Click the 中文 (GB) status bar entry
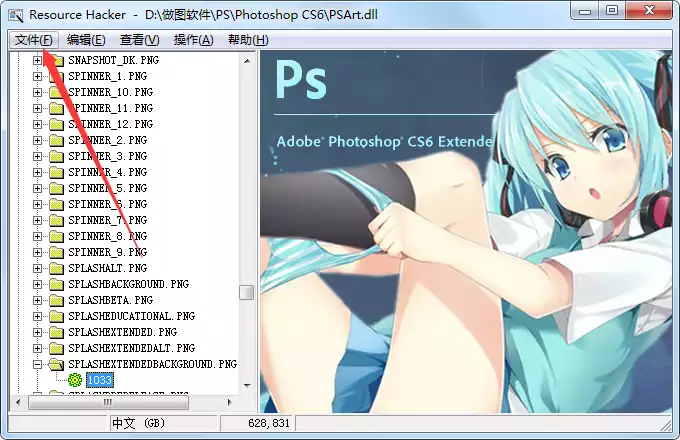The height and width of the screenshot is (440, 680). 163,424
